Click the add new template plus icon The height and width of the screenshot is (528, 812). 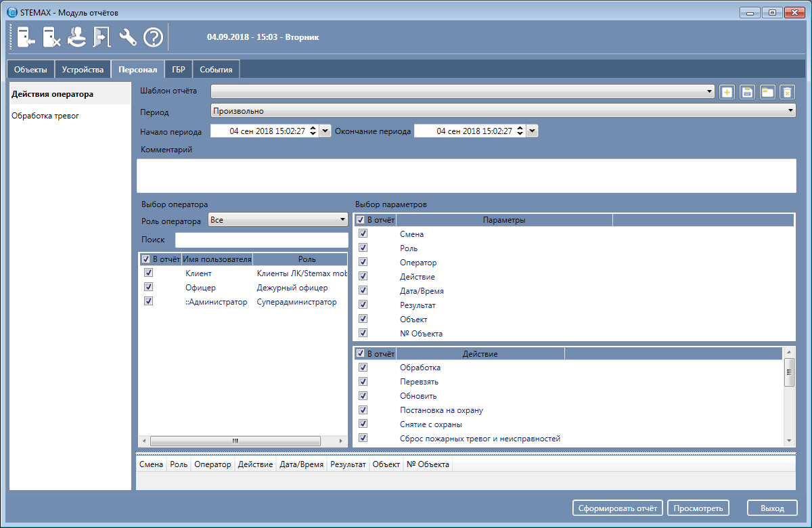[727, 92]
